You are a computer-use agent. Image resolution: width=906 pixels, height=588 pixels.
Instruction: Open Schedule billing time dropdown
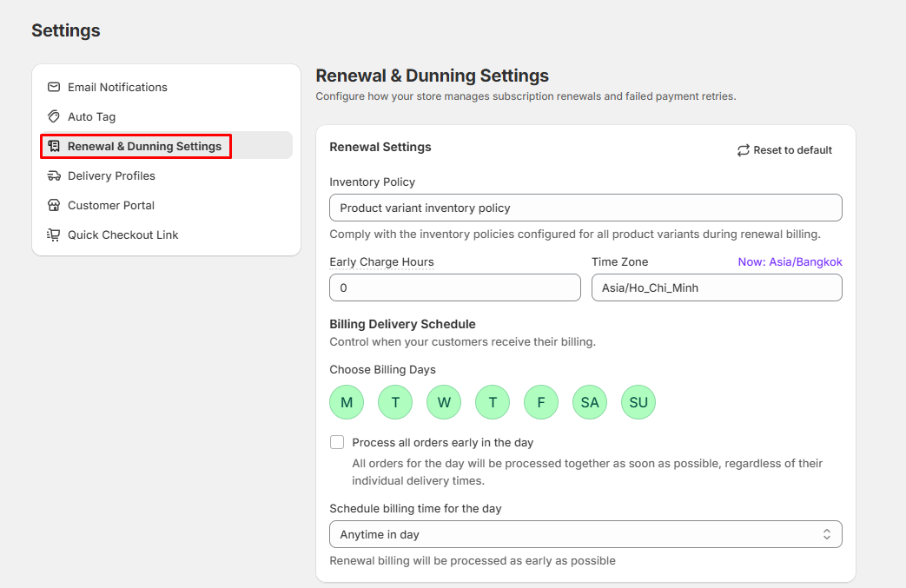pyautogui.click(x=585, y=534)
